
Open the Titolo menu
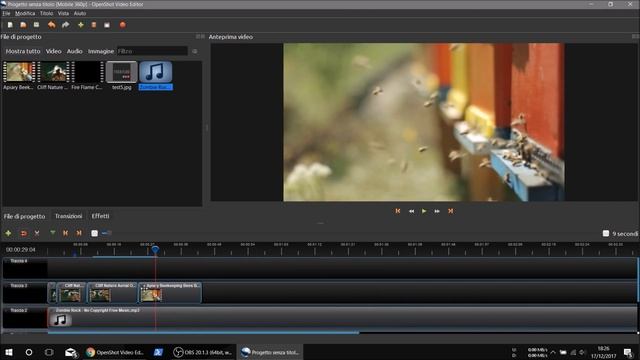[47, 13]
